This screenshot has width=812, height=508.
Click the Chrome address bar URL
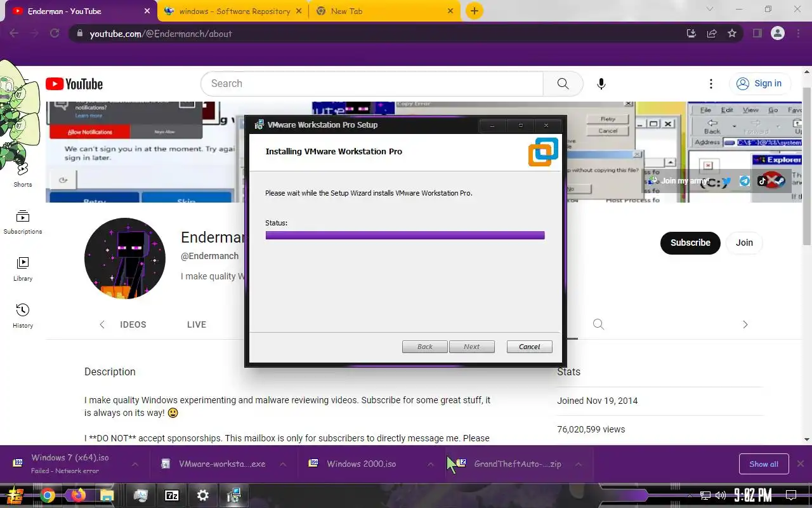pos(160,34)
